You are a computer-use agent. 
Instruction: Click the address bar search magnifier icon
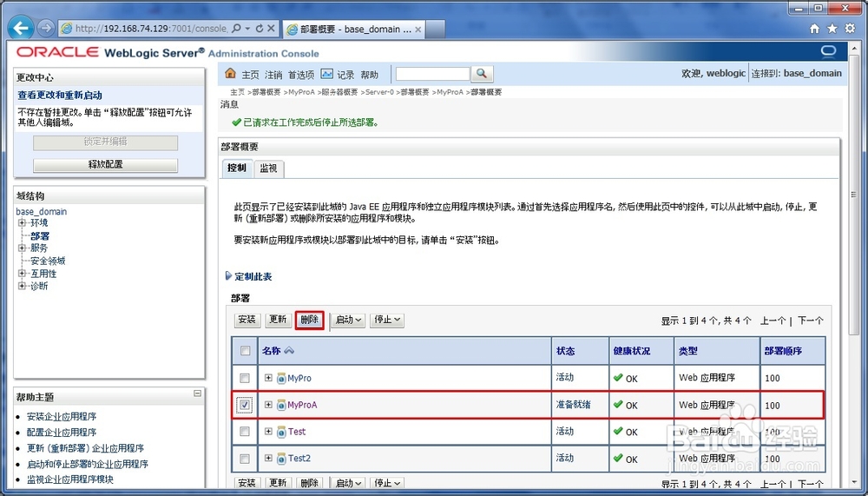click(236, 29)
